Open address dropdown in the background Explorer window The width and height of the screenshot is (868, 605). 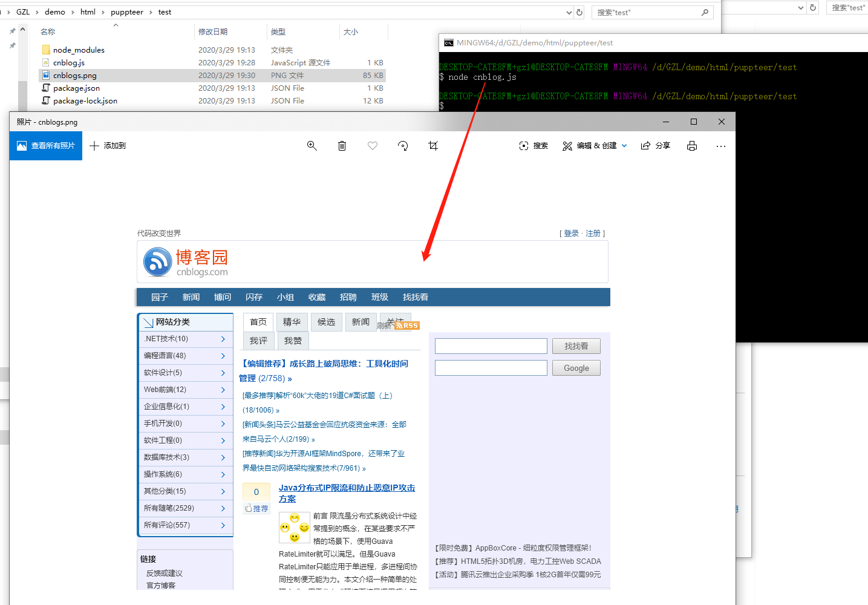click(801, 8)
